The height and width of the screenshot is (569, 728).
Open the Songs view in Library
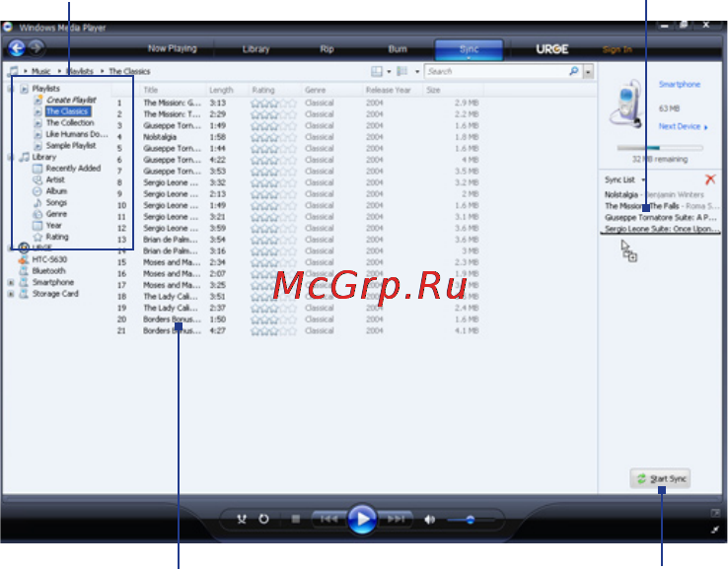[56, 202]
